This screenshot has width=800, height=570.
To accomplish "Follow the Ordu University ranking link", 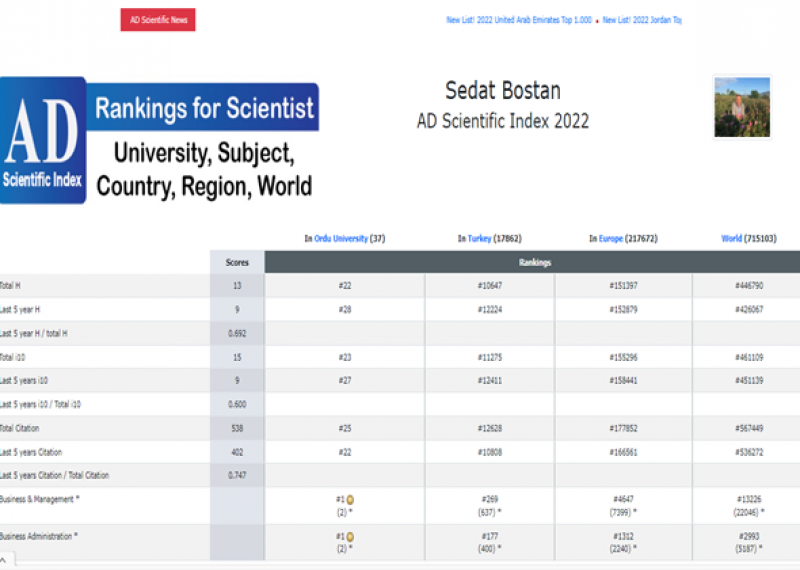I will click(341, 239).
